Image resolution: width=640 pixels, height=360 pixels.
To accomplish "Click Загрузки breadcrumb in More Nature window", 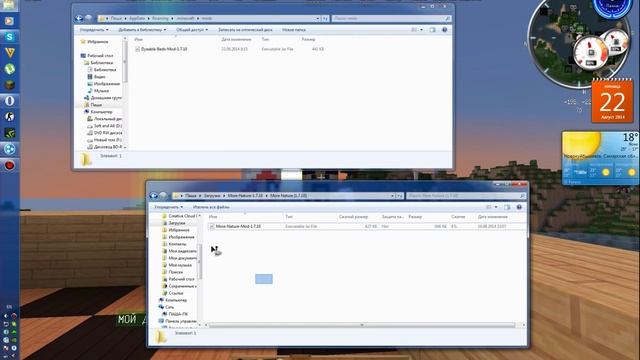I will pyautogui.click(x=212, y=196).
